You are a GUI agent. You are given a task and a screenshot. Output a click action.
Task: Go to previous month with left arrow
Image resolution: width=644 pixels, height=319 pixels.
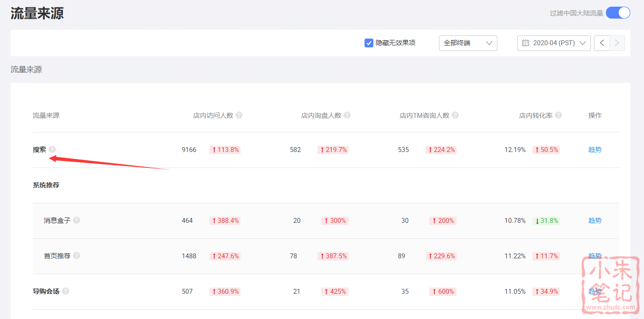pyautogui.click(x=601, y=43)
